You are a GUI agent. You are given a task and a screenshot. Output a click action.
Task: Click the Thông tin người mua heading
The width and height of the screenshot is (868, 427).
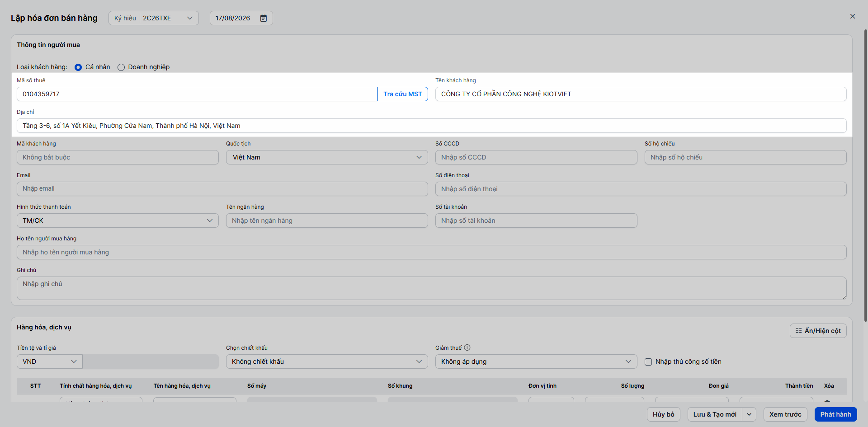[48, 45]
